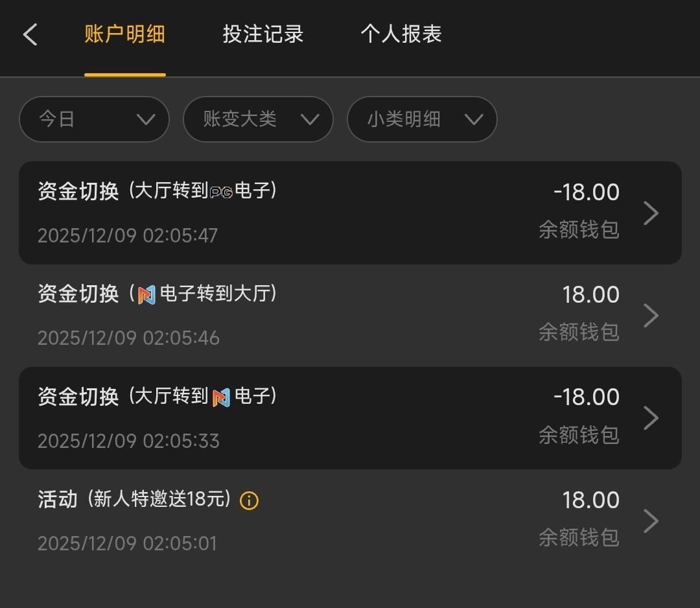
Task: Open details arrow for 02:05:33 transaction
Action: 651,417
